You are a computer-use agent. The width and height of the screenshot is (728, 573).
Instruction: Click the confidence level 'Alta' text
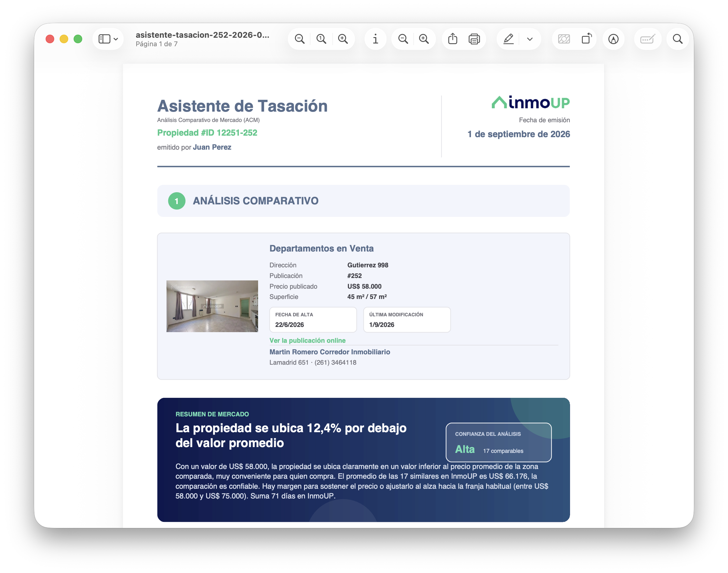pyautogui.click(x=464, y=449)
